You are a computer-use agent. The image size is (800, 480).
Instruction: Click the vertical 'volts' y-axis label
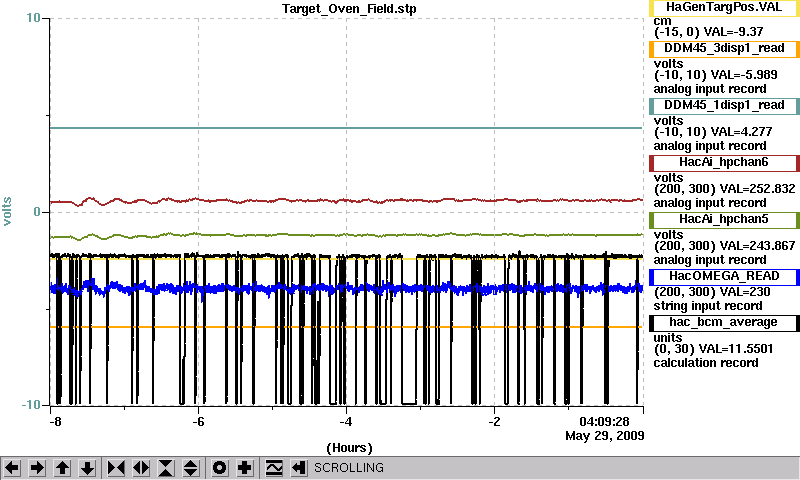7,211
